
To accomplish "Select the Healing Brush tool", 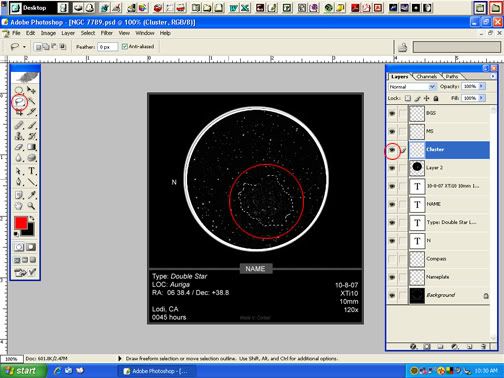I will [19, 125].
